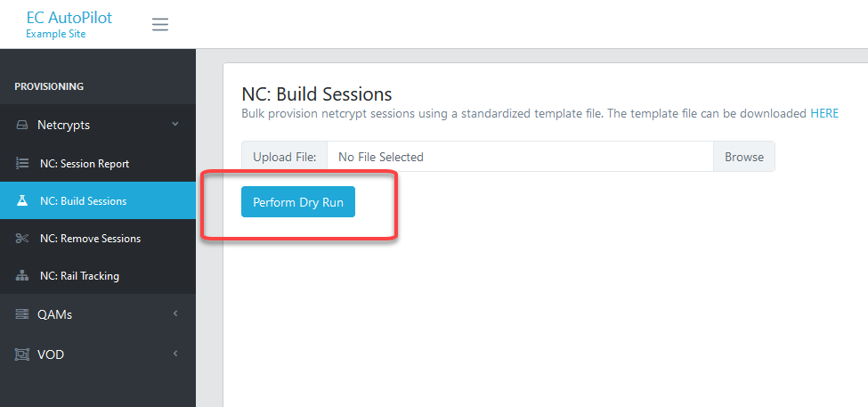Click the QAMs server icon
Viewport: 868px width, 407px height.
[21, 314]
